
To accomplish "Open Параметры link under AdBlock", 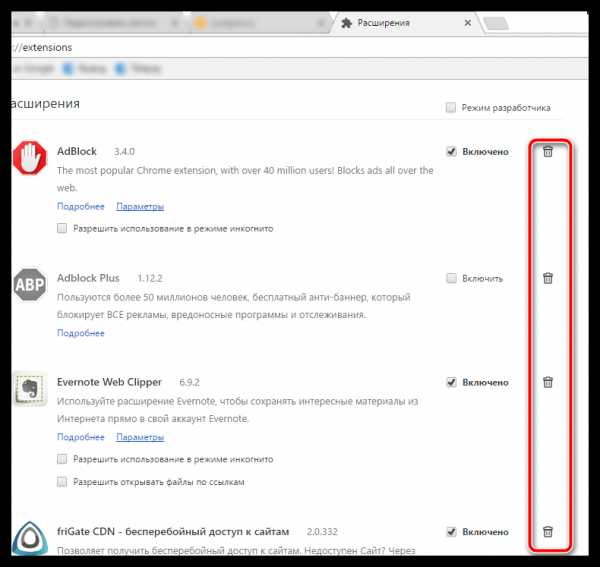I will [x=140, y=207].
